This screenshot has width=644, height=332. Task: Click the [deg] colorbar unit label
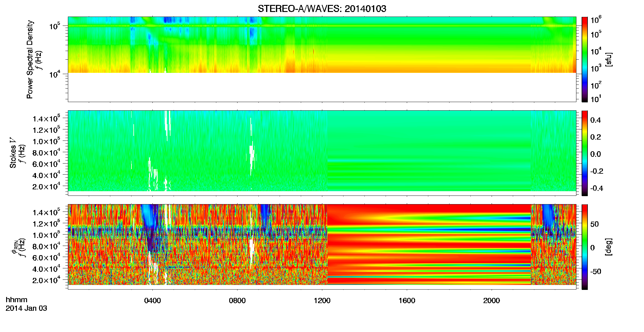(609, 247)
